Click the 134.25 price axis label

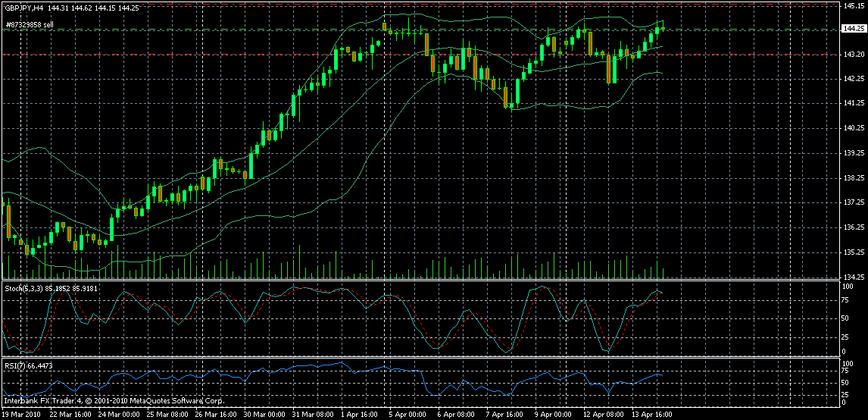point(852,277)
